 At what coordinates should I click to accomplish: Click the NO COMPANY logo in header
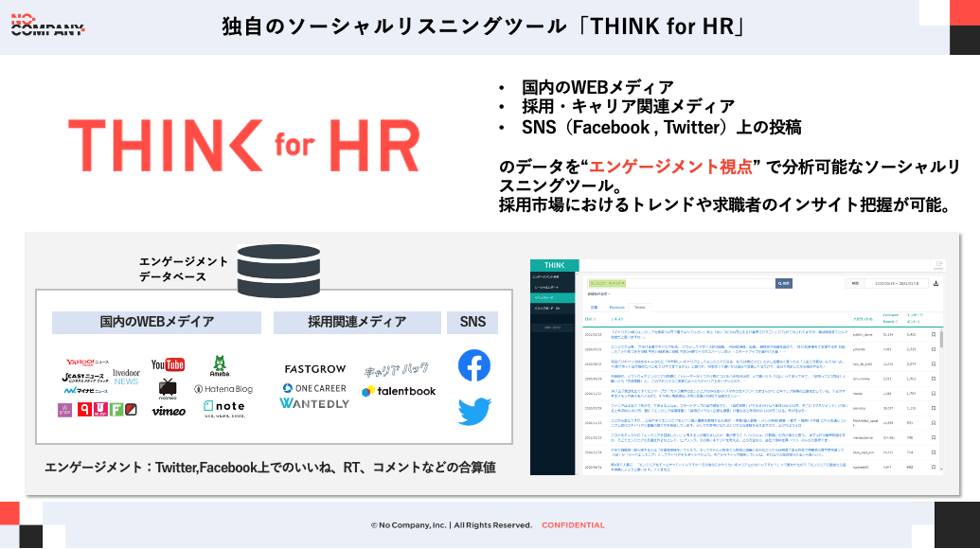click(x=47, y=25)
